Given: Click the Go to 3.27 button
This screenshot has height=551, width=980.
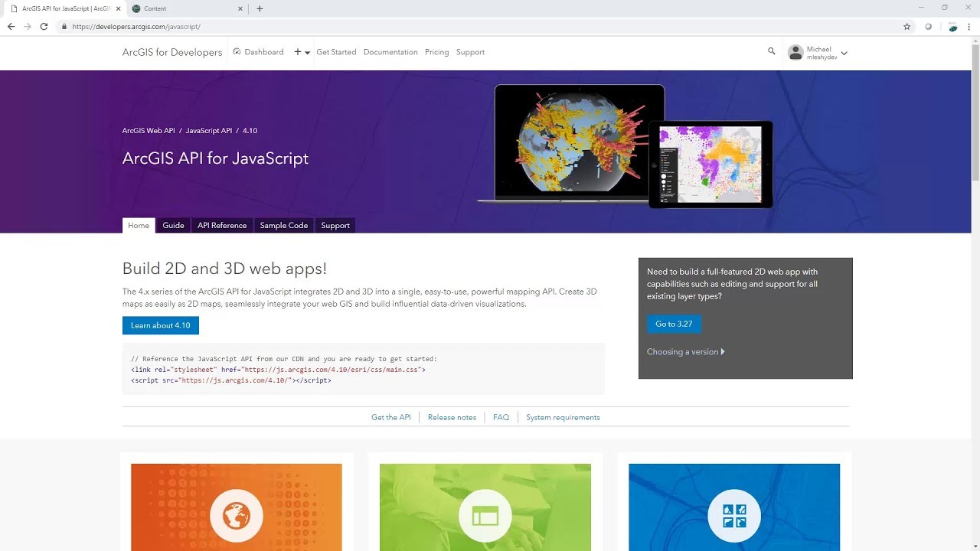Looking at the screenshot, I should 674,324.
